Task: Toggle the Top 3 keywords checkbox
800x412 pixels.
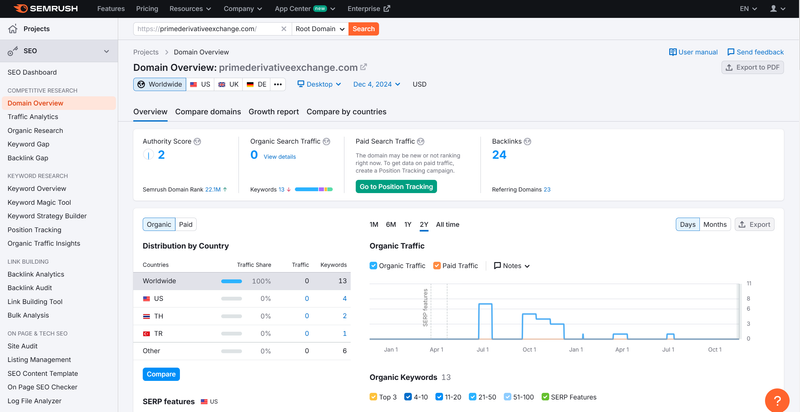Action: tap(373, 397)
